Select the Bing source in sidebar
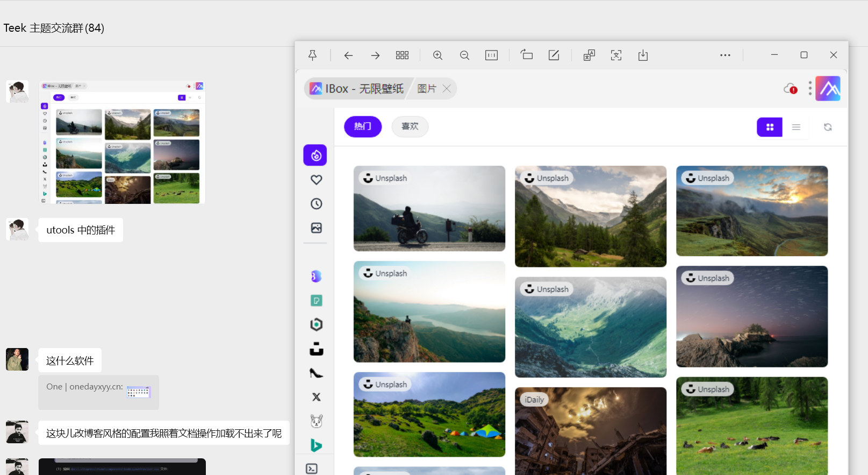Screen dimensions: 868x475 (x=316, y=445)
